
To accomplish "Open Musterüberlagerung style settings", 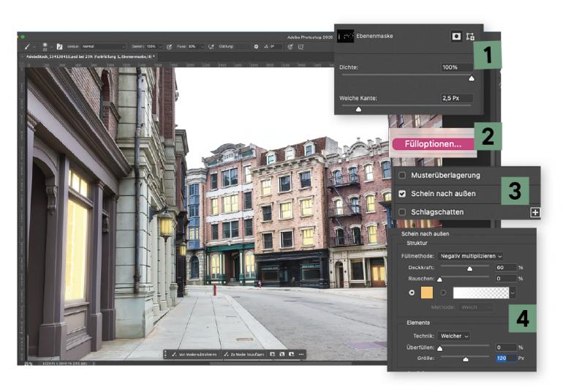I will tap(445, 176).
